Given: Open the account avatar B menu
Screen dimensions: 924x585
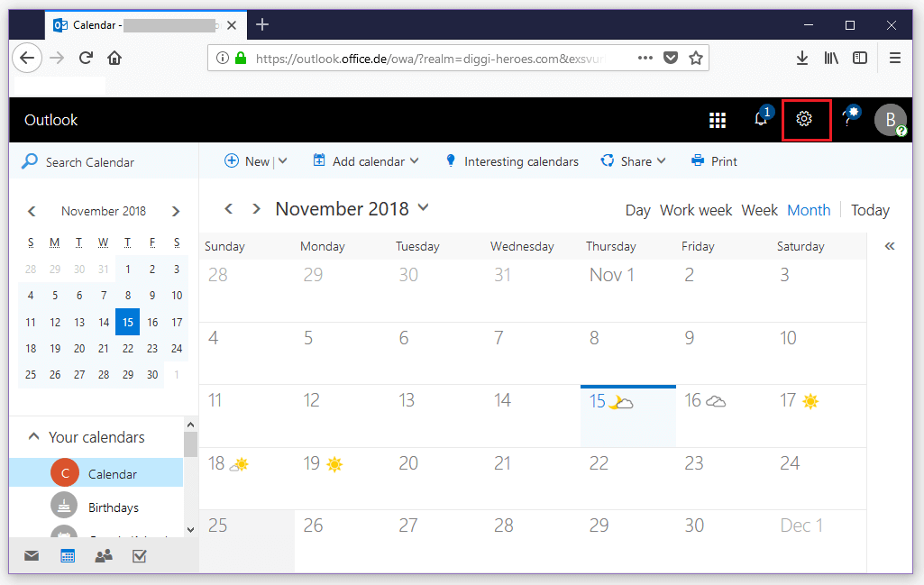Looking at the screenshot, I should click(x=890, y=120).
